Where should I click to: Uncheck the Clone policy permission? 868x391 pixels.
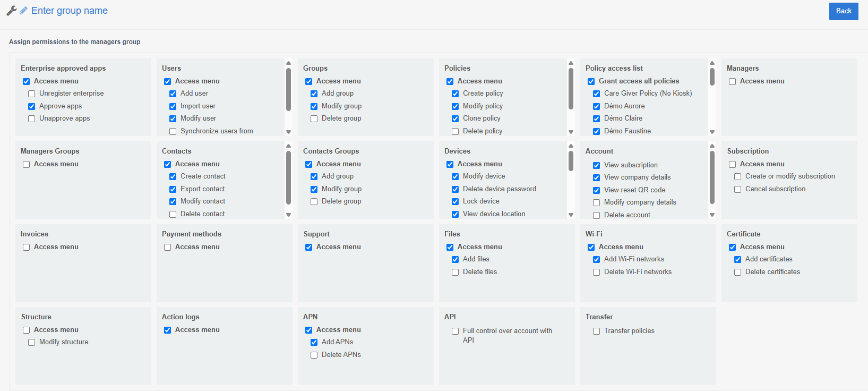(455, 119)
